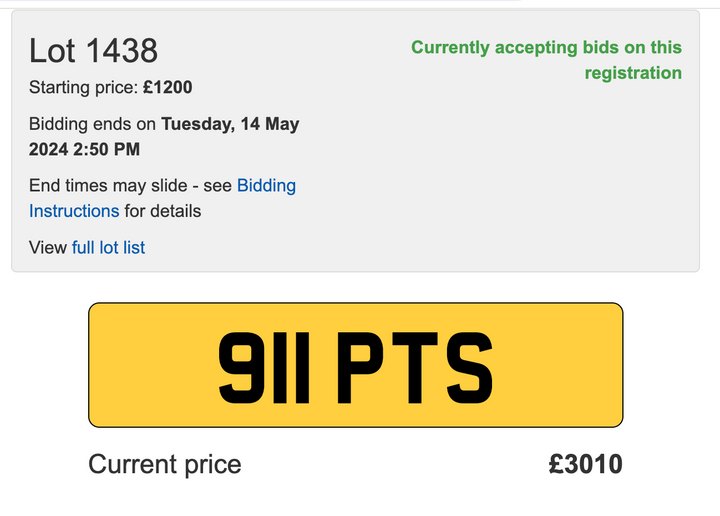This screenshot has height=516, width=720.
Task: Click the Tuesday, 14 May end date
Action: pos(230,124)
